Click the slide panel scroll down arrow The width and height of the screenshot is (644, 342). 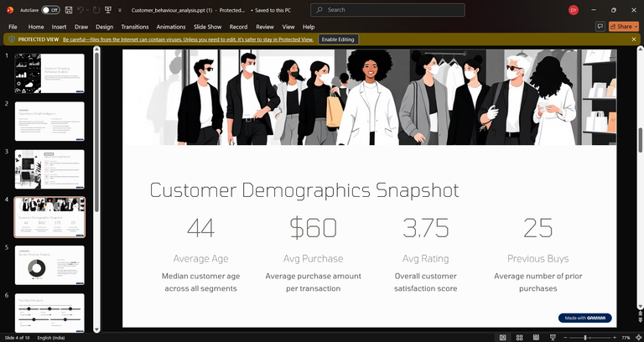(x=96, y=329)
